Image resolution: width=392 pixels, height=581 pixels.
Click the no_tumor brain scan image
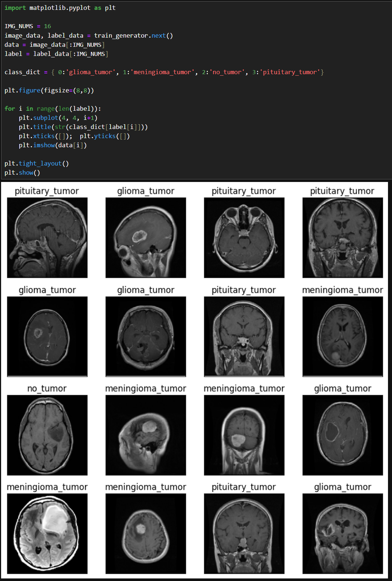click(47, 435)
